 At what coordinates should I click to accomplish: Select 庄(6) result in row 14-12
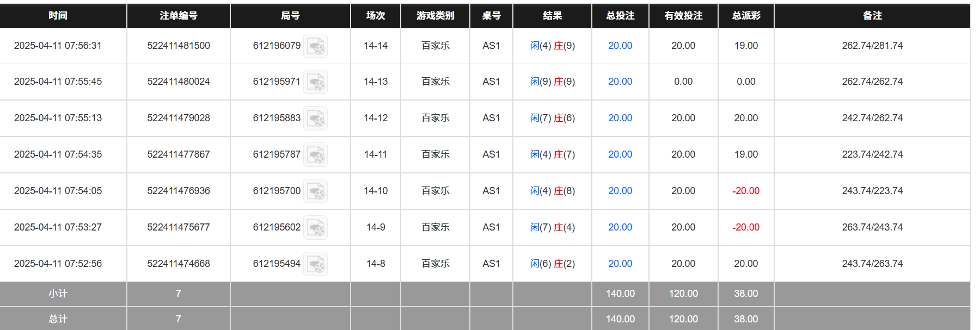[x=565, y=118]
